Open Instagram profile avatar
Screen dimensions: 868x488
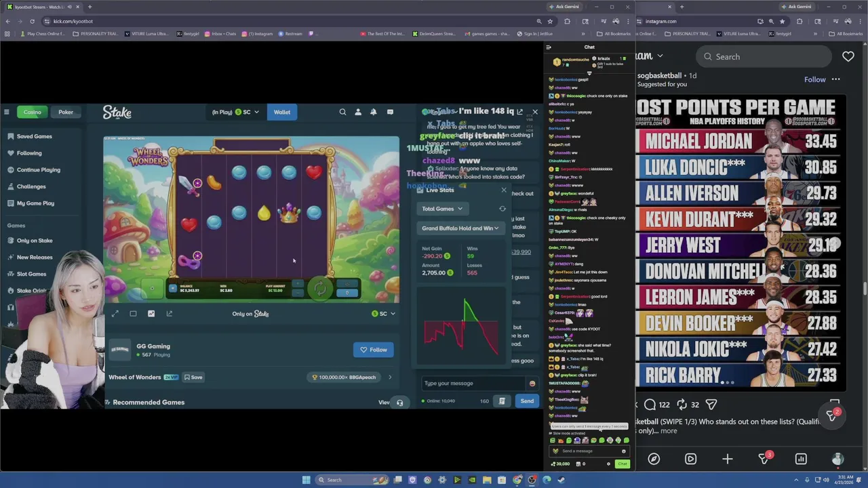837,459
